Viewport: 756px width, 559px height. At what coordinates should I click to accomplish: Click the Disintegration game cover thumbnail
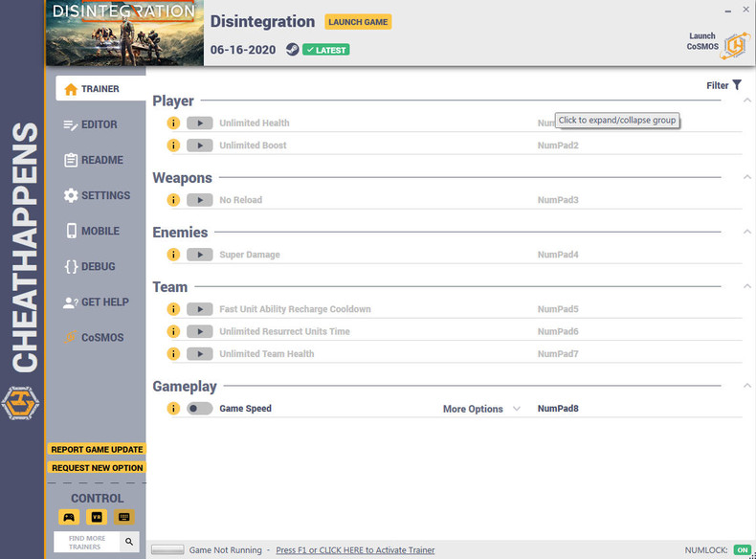[124, 33]
